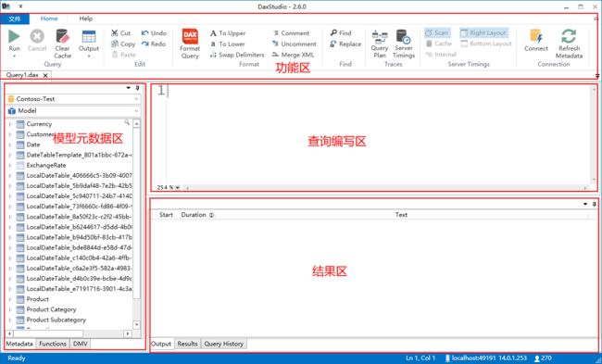Toggle the Bottom Layout option
The width and height of the screenshot is (602, 364).
486,44
